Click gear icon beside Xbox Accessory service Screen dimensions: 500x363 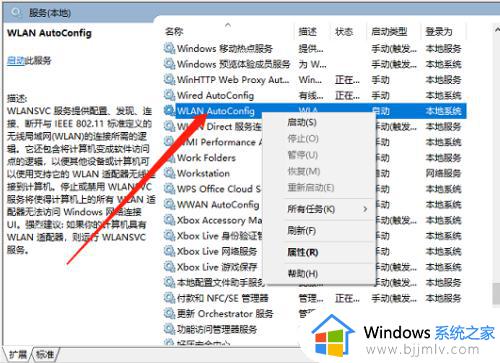[x=169, y=220]
